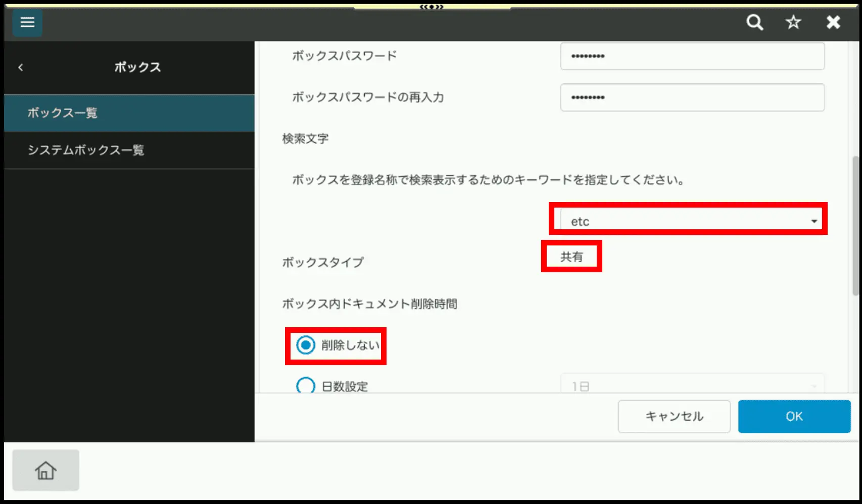
Task: Select the 日数設定 radio button
Action: (306, 386)
